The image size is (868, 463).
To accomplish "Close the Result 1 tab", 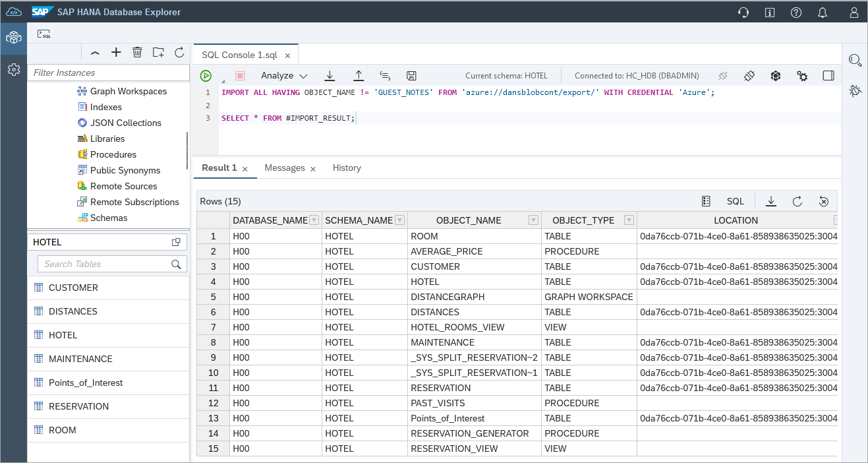I will click(245, 170).
